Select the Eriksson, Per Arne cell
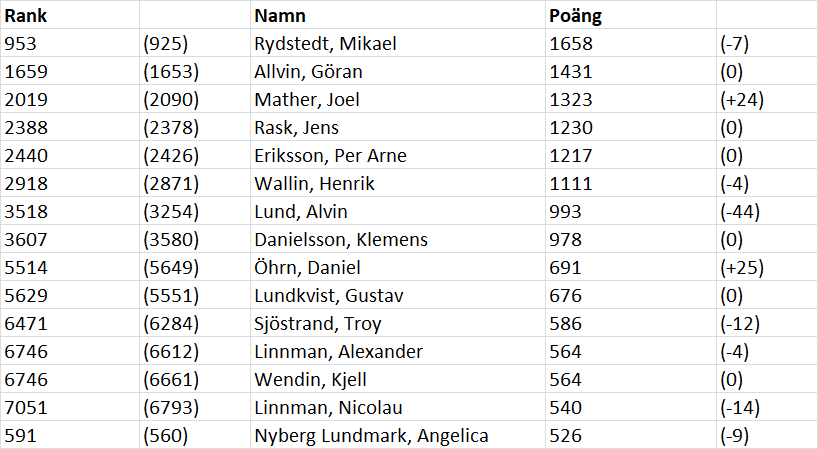This screenshot has width=818, height=449. click(x=330, y=156)
